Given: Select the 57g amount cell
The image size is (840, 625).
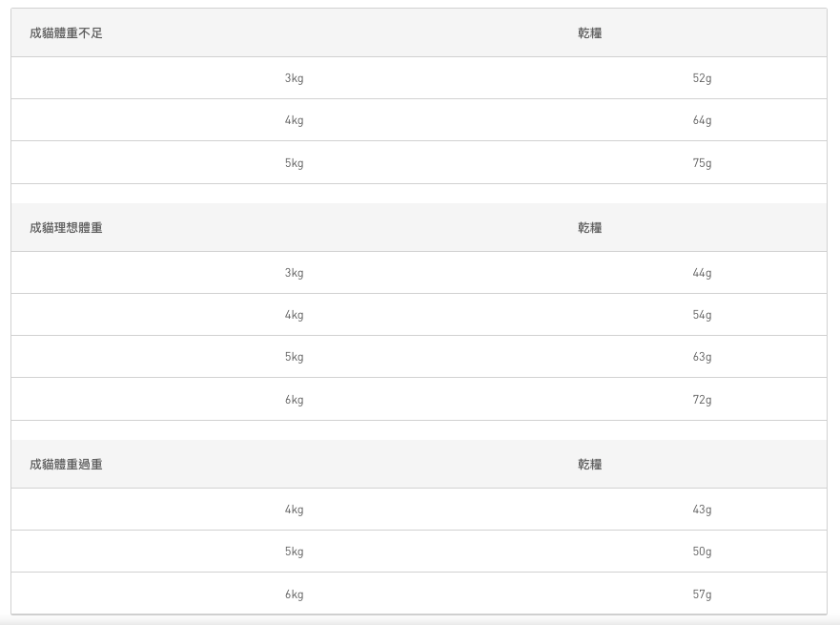Looking at the screenshot, I should (x=702, y=594).
